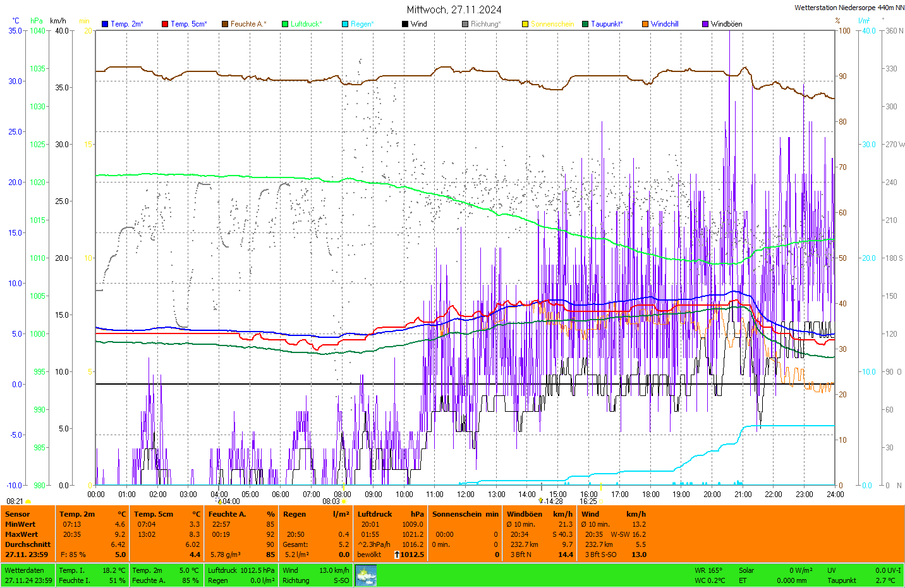Click the Windchill legend label
The width and height of the screenshot is (905, 588).
pyautogui.click(x=664, y=24)
